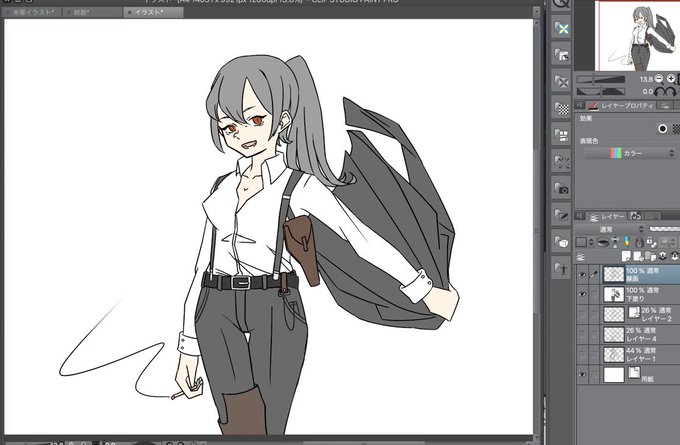Adjust Navigator rotation slider
680x445 pixels.
click(x=601, y=92)
